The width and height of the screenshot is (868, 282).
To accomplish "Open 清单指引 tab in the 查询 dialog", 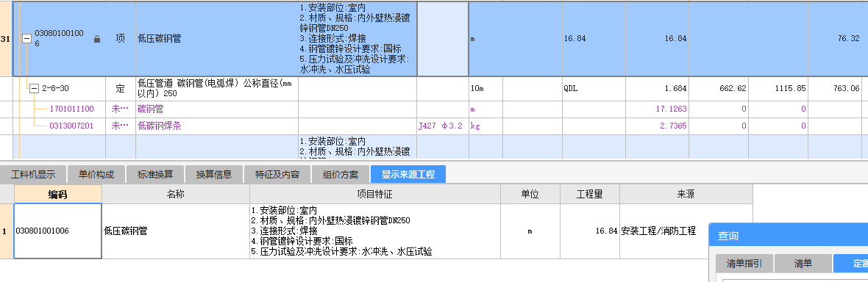I will 744,264.
